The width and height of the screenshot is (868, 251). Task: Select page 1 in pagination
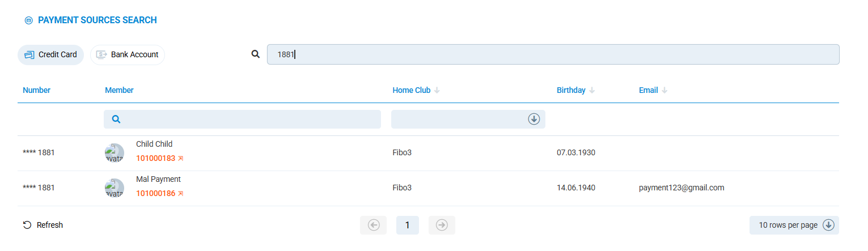coord(407,225)
